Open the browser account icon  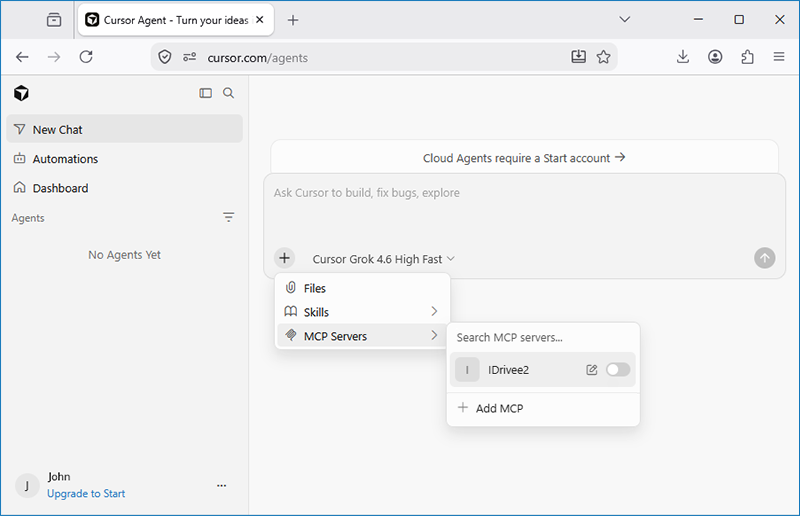coord(715,57)
